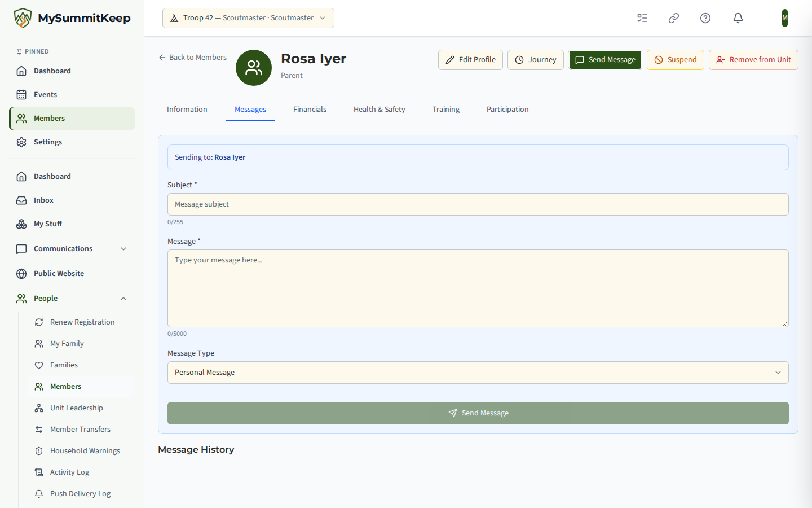Open pinned Dashboard in sidebar

pos(72,71)
